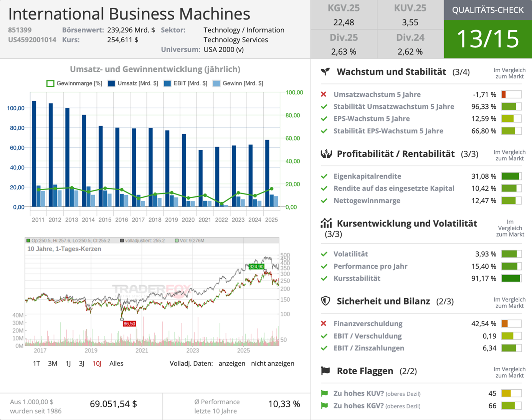Click the green flag beside Zu hohes KUV?
Image resolution: width=532 pixels, height=420 pixels.
(324, 393)
